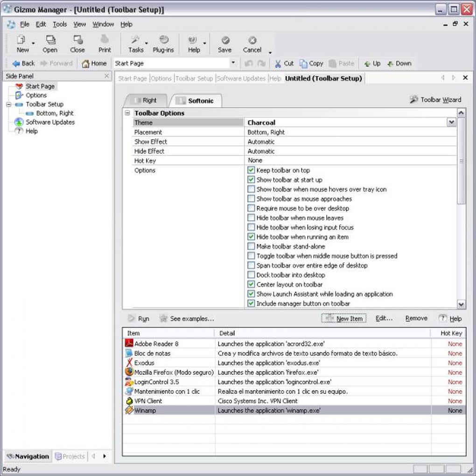This screenshot has width=476, height=476.
Task: Open the Tools menu
Action: pyautogui.click(x=59, y=24)
